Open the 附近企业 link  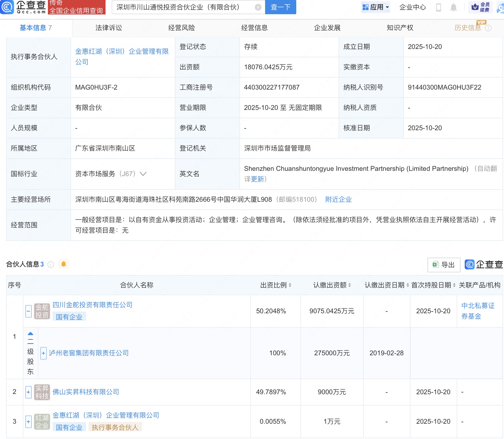(x=338, y=199)
